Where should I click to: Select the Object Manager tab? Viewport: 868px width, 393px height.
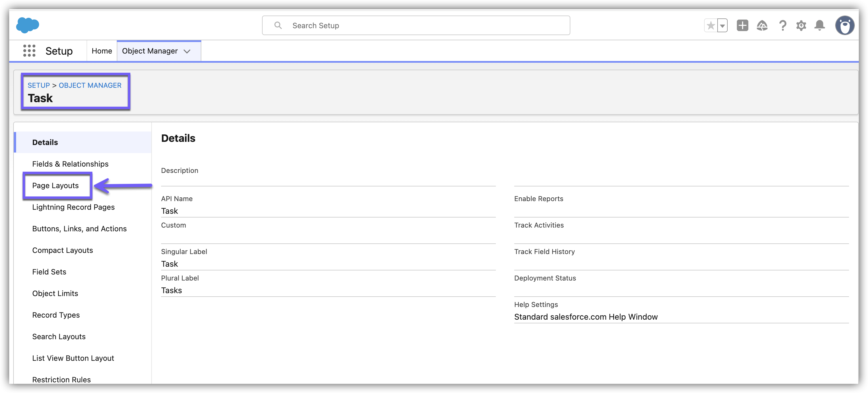(x=150, y=51)
